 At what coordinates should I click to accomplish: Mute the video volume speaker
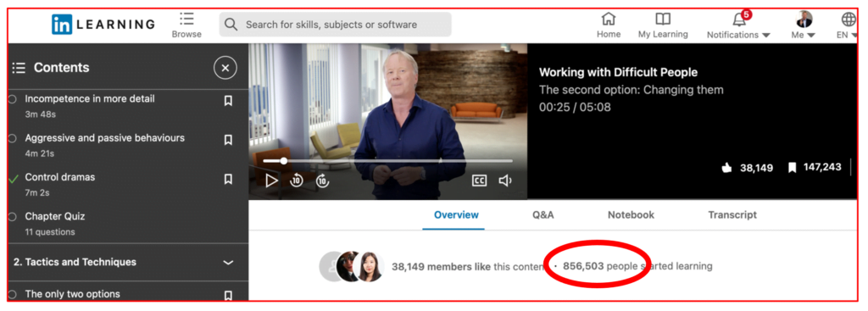pos(505,180)
